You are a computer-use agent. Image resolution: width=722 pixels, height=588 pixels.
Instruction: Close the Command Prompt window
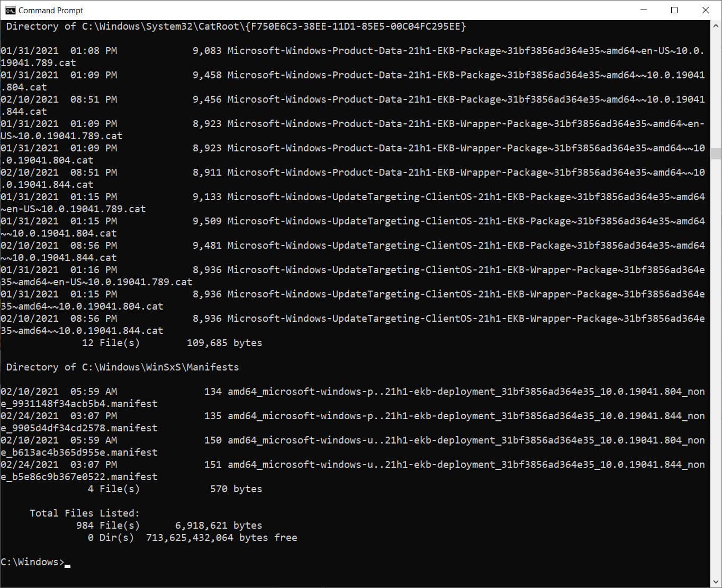pyautogui.click(x=705, y=10)
